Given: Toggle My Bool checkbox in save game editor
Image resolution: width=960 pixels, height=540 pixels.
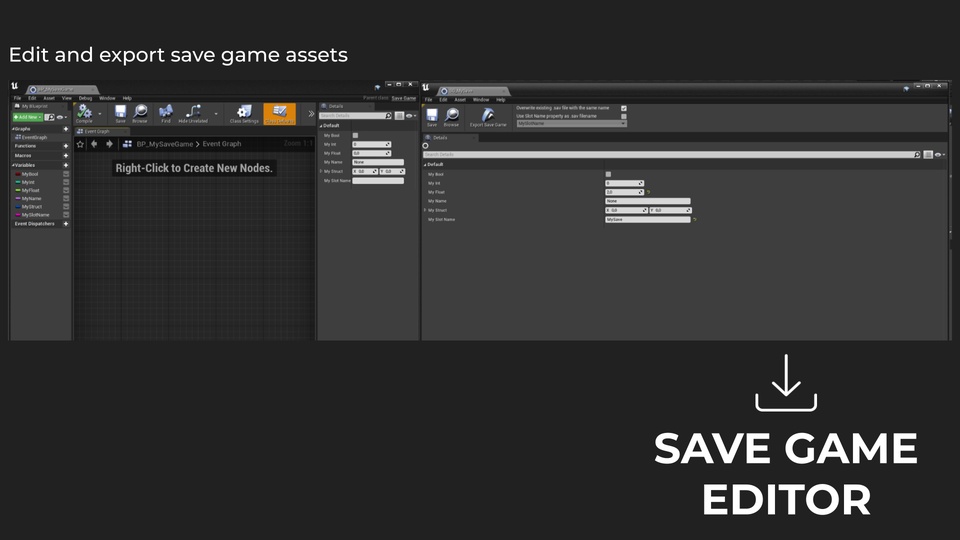Looking at the screenshot, I should (x=608, y=174).
